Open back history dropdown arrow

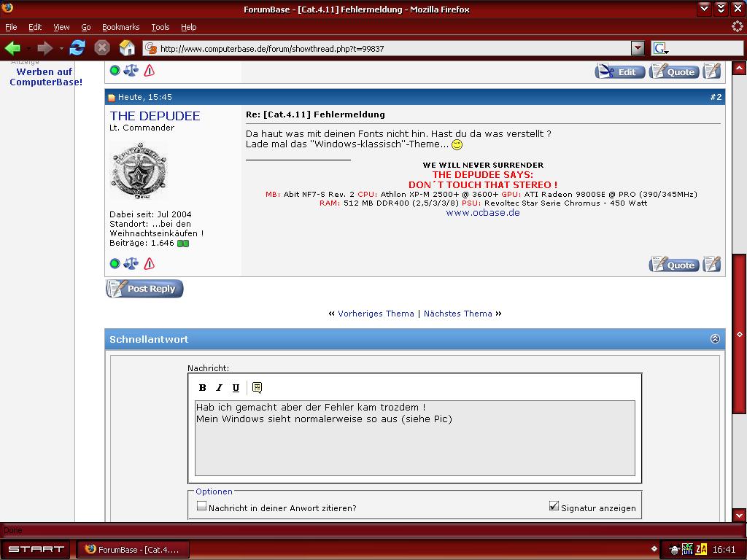coord(28,49)
